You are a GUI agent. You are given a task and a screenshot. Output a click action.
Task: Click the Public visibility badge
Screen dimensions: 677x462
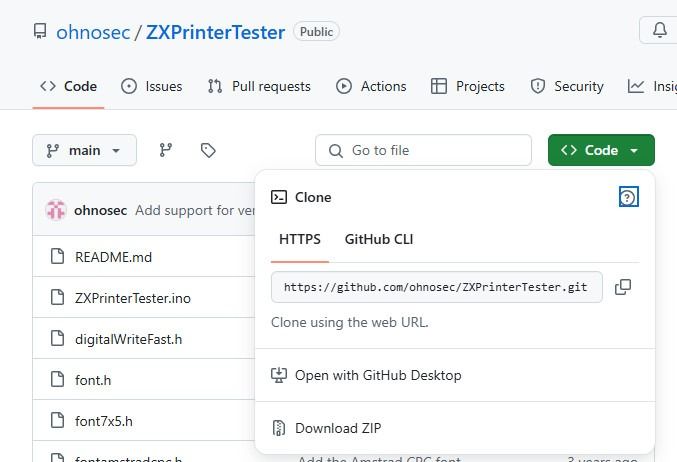pos(316,32)
